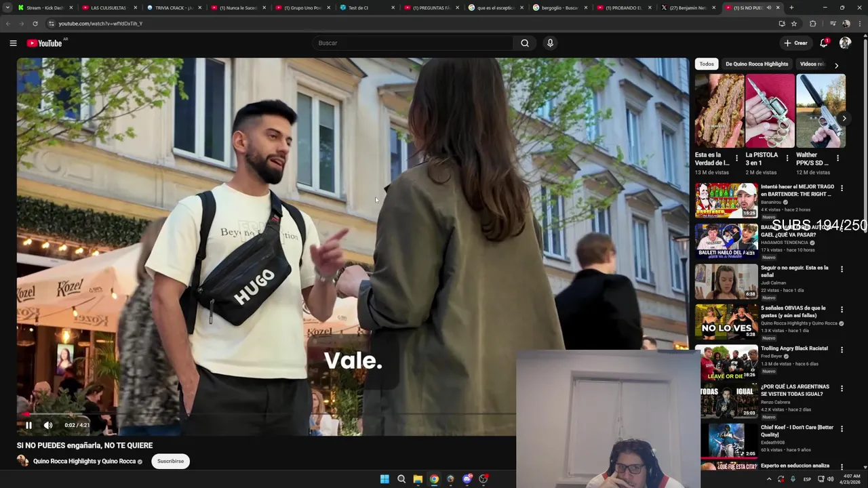Open options for Trolling Angry Black Racists
868x488 pixels.
click(842, 350)
